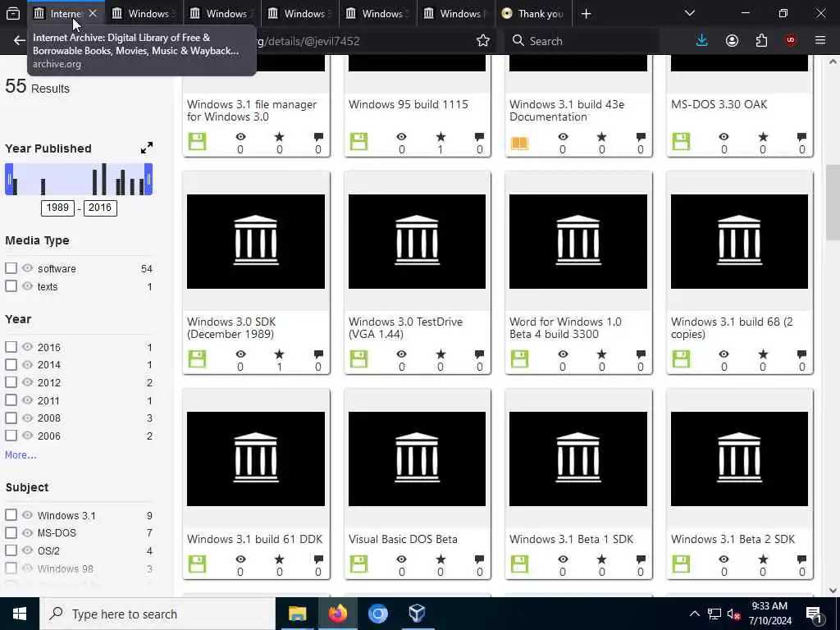
Task: Click floppy software icon on Windows 3.0 SDK card
Action: tap(197, 359)
